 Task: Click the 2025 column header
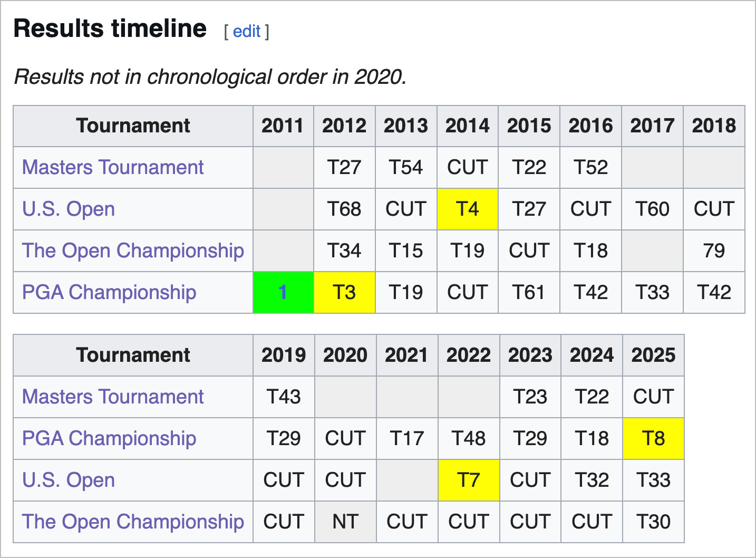(653, 355)
